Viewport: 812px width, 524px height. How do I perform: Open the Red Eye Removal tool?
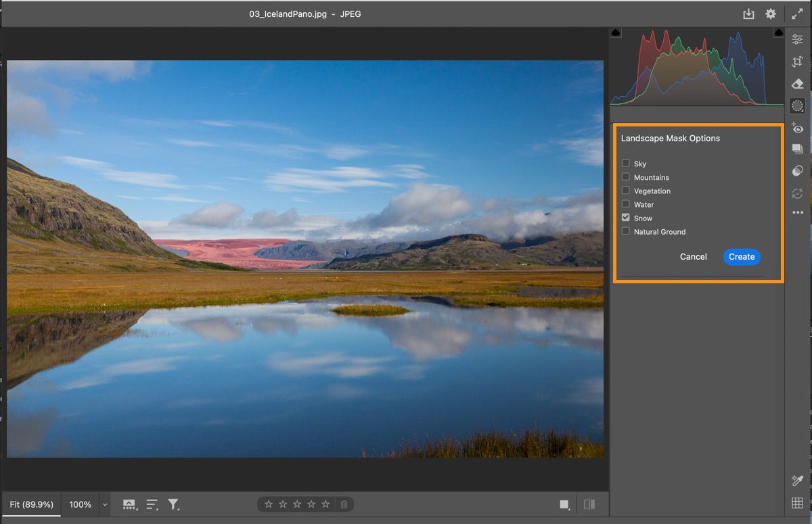pos(796,128)
